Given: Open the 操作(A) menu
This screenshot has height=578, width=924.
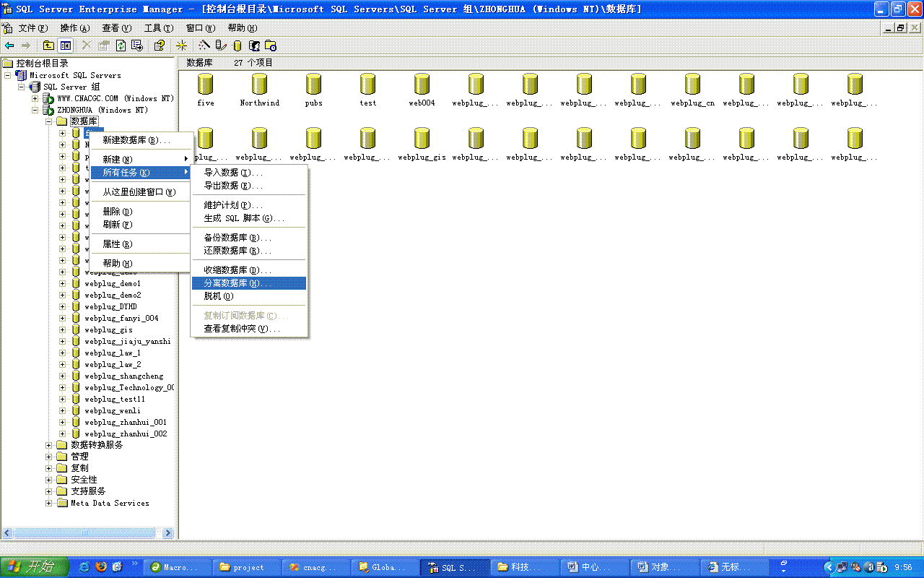Looking at the screenshot, I should (75, 28).
